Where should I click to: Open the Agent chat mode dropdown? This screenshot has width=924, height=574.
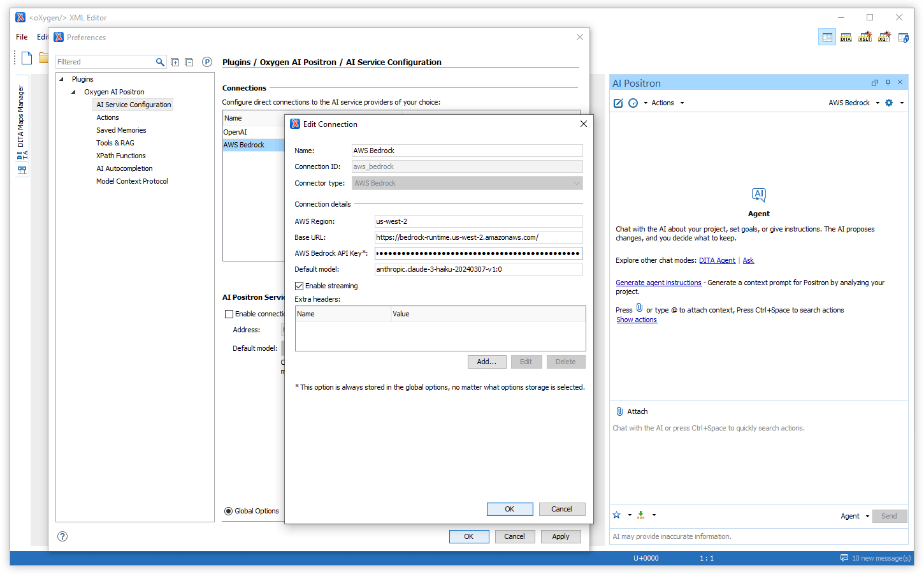(x=855, y=516)
